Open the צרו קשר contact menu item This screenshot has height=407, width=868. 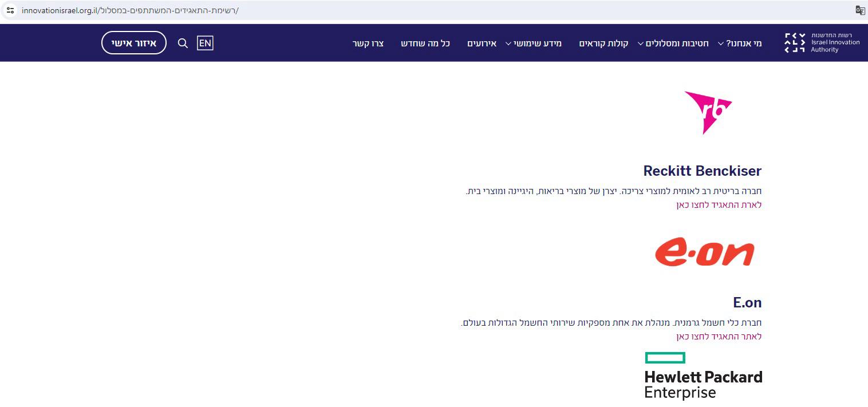click(x=368, y=44)
